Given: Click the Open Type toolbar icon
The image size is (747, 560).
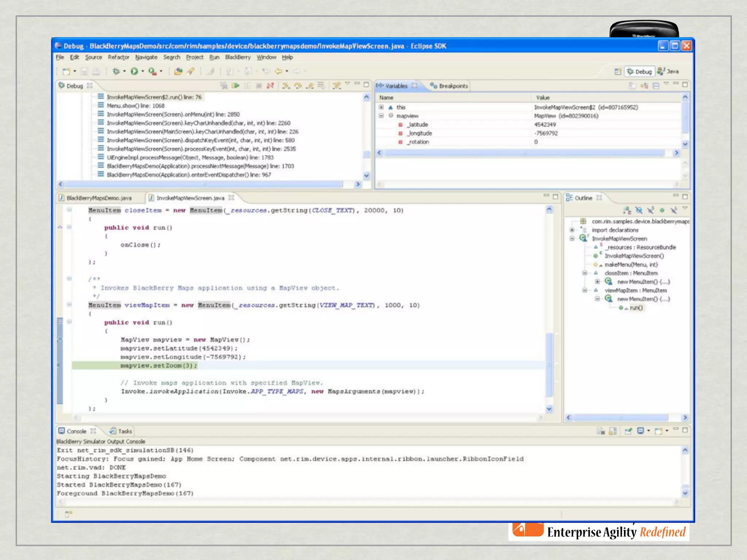Looking at the screenshot, I should point(178,71).
